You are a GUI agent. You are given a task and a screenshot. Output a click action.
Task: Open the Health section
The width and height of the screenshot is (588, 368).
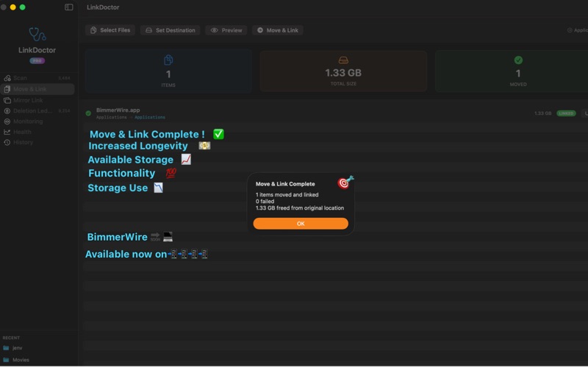click(x=37, y=132)
